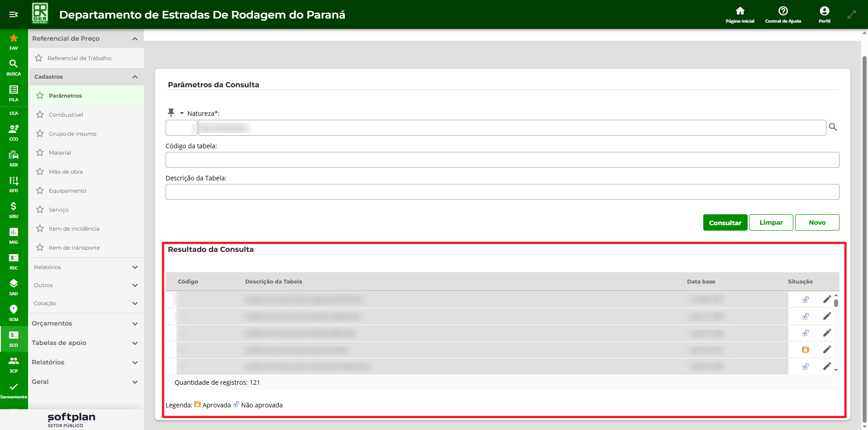Screen dimensions: 868x430
Task: Toggle favorite star for Referencial de Trabalho
Action: 39,58
